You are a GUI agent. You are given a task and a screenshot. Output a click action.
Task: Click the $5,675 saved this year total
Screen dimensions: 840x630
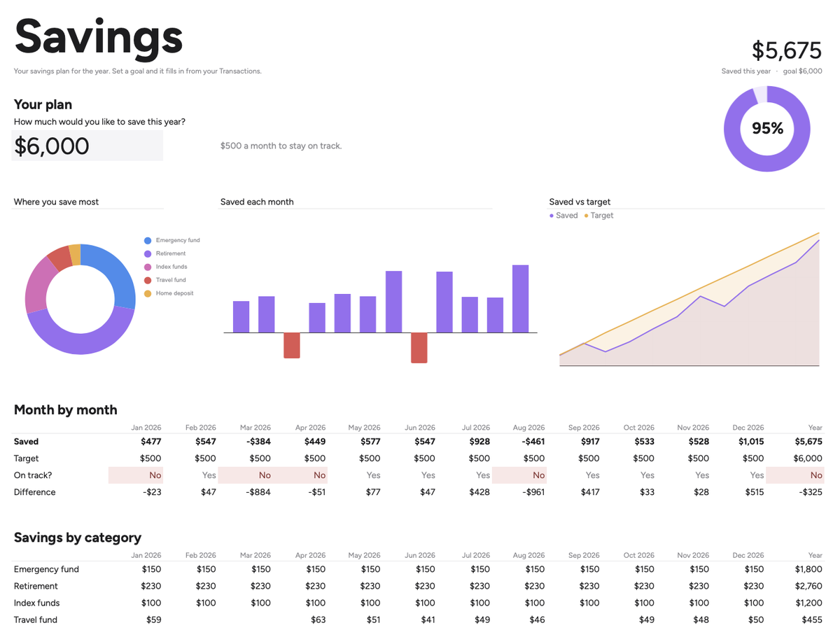pyautogui.click(x=786, y=50)
